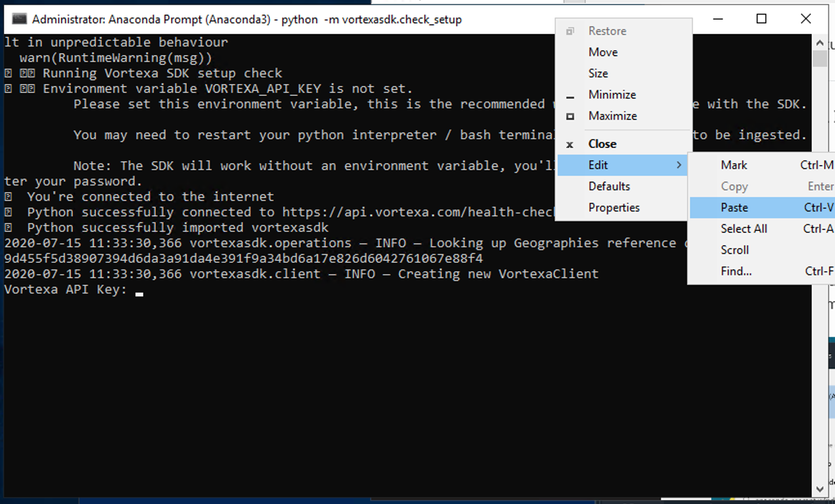
Task: Open the Edit submenu entry
Action: pyautogui.click(x=623, y=165)
